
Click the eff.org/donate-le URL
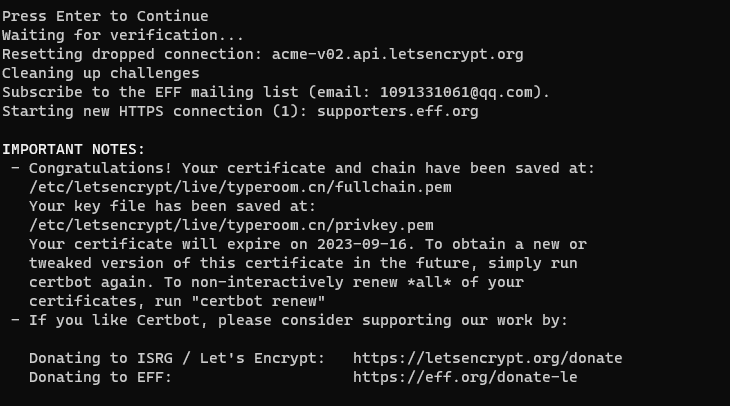coord(465,377)
